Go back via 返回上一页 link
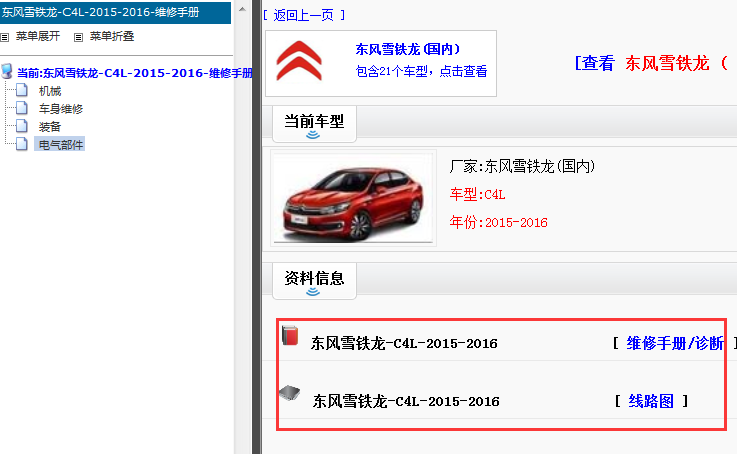 point(304,16)
